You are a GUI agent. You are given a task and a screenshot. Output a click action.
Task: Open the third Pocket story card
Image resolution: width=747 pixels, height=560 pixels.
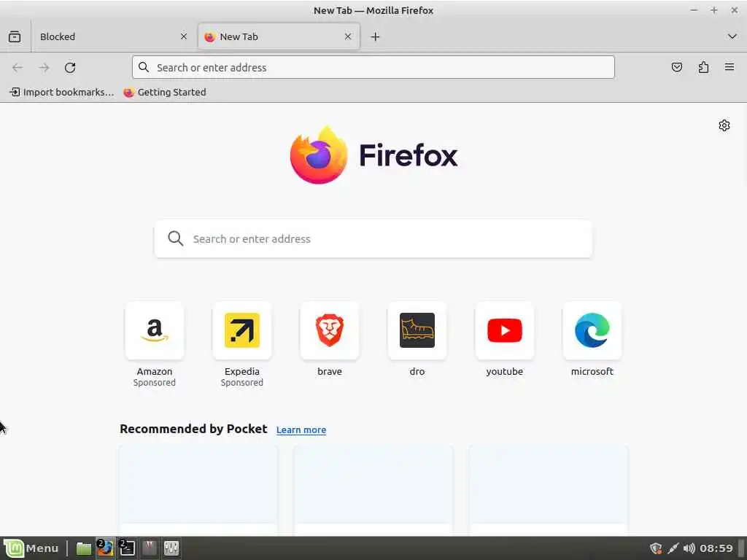(548, 491)
